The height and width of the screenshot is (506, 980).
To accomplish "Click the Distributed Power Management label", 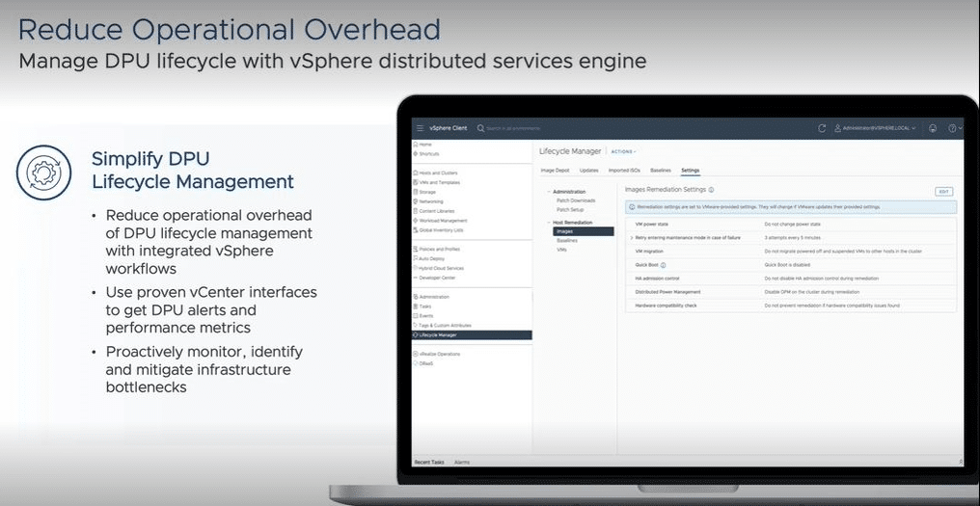I will tap(667, 292).
